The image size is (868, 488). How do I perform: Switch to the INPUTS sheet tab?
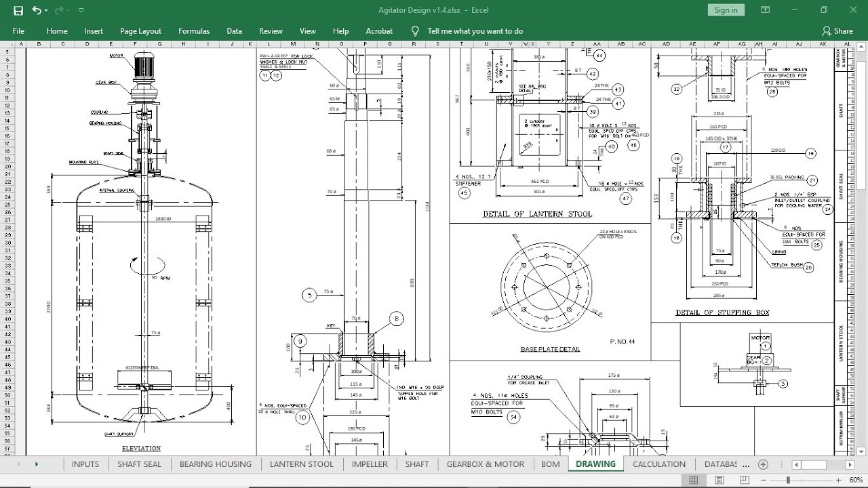pyautogui.click(x=85, y=464)
